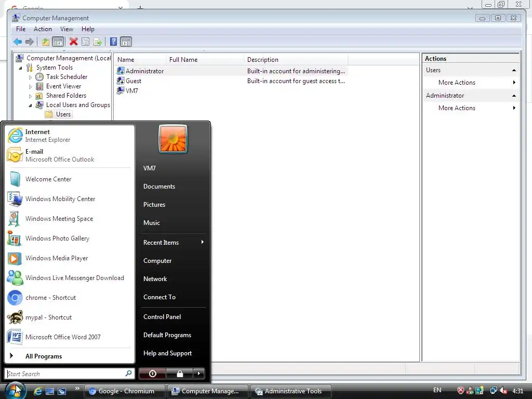Open the shutdown options arrow menu
Viewport: 532px width, 399px height.
click(x=199, y=374)
